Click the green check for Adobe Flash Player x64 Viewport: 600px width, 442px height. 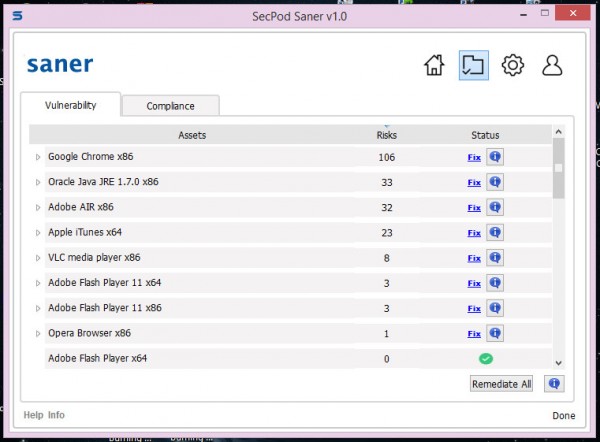click(x=486, y=359)
